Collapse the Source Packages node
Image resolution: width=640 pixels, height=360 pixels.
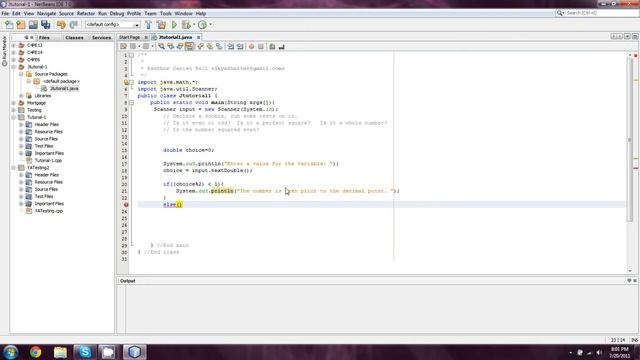[x=21, y=74]
